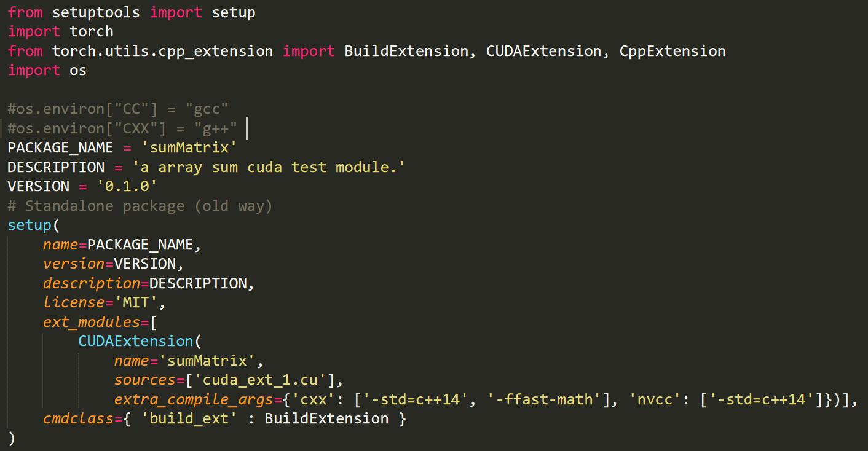Click the 'name=PACKAGE_NAME,' argument
Viewport: 868px width, 451px height.
[122, 245]
